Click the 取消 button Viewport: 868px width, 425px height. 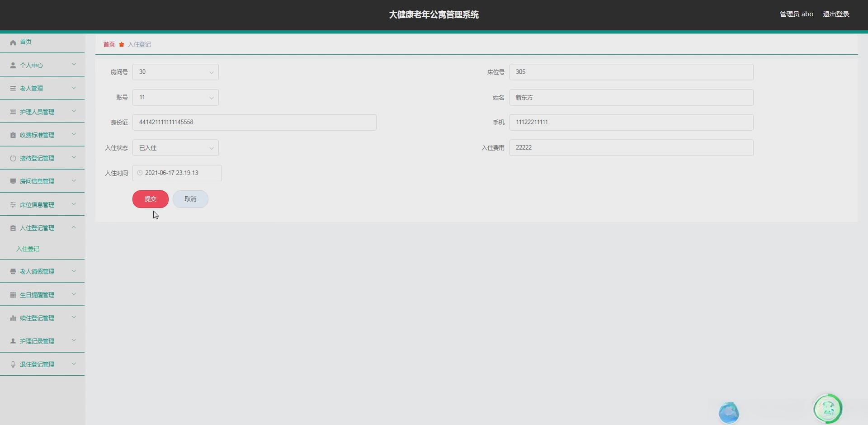(x=190, y=199)
